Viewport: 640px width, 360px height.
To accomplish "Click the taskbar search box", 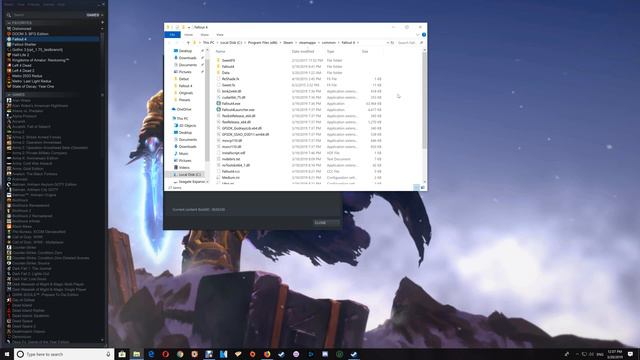I will [64, 354].
